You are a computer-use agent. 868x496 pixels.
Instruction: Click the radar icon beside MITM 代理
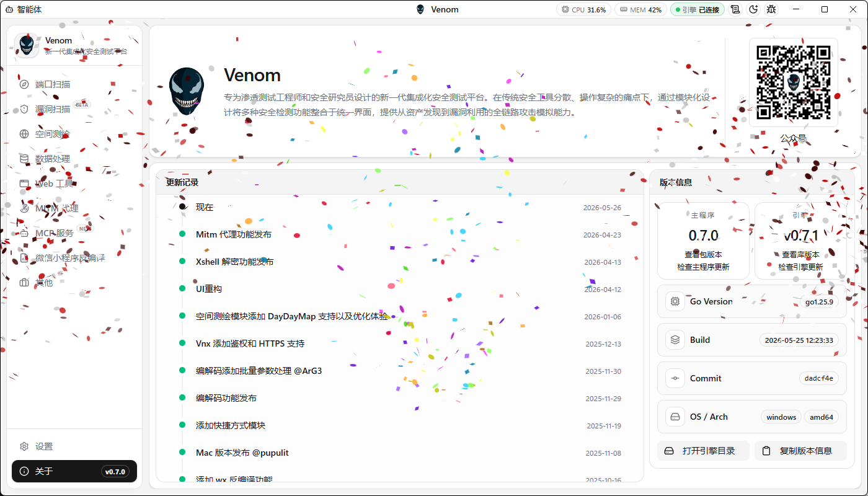[24, 208]
